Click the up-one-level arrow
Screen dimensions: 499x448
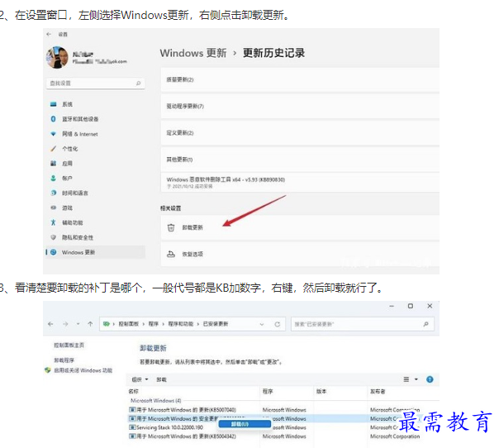tap(90, 324)
